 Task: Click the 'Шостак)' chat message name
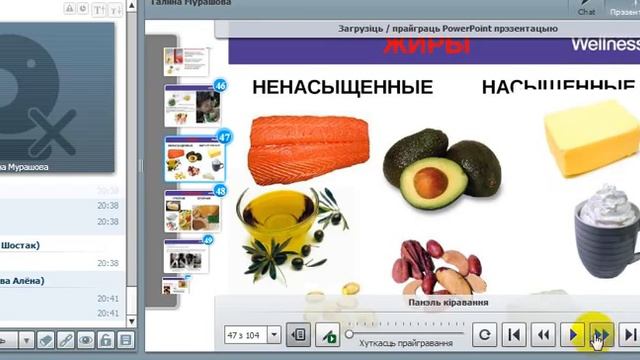(20, 245)
